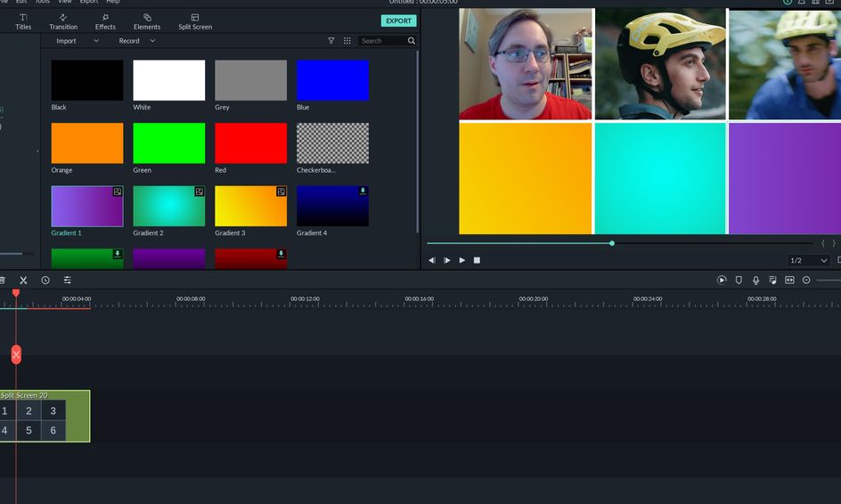The image size is (841, 504).
Task: Click the filter funnel icon
Action: (x=331, y=41)
